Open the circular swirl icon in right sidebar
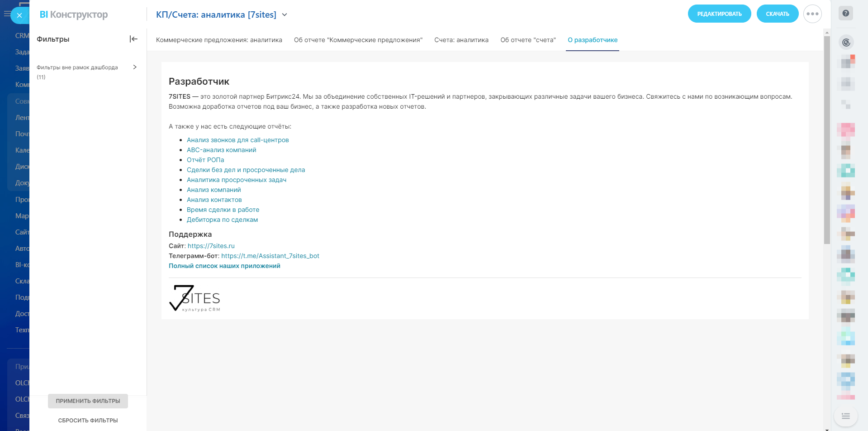The width and height of the screenshot is (868, 431). [846, 43]
